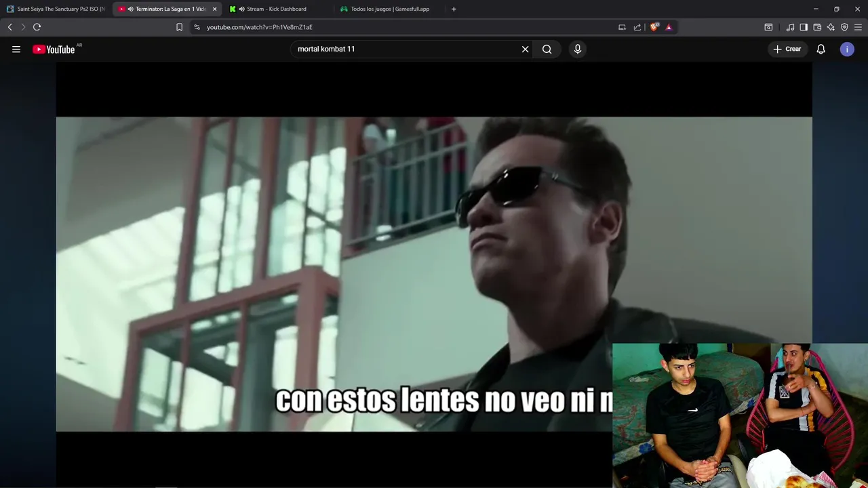Mute audio icon on Terminator tab

tap(130, 9)
